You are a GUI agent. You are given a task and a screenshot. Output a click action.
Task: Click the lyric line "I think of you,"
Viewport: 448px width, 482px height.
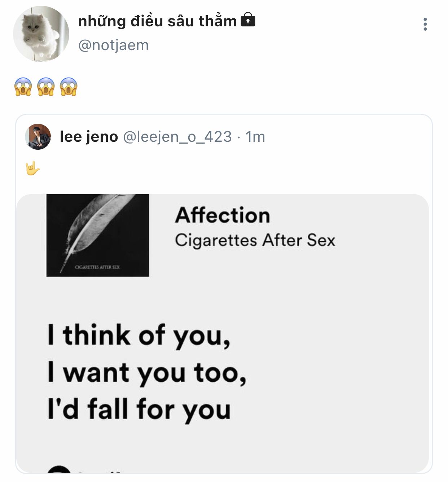coord(139,336)
